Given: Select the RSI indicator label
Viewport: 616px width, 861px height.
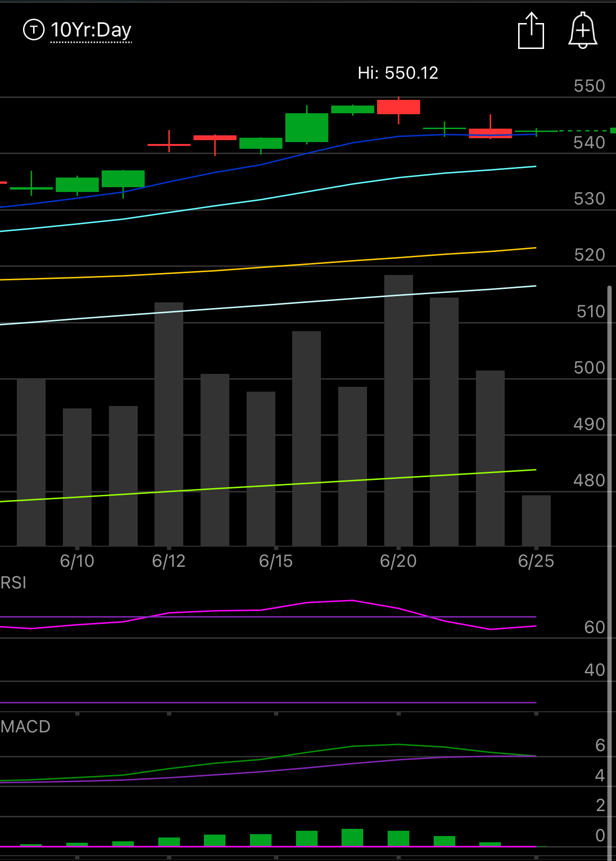Looking at the screenshot, I should tap(13, 583).
